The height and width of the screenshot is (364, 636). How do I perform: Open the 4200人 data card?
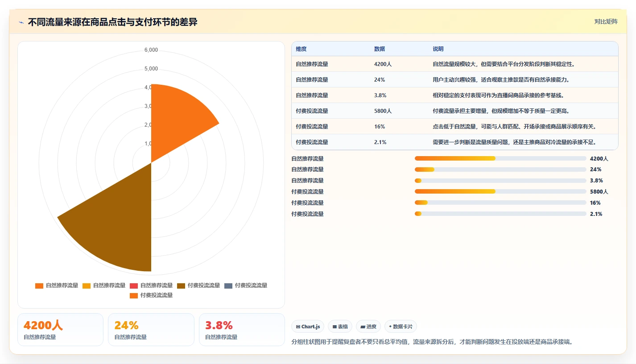60,330
